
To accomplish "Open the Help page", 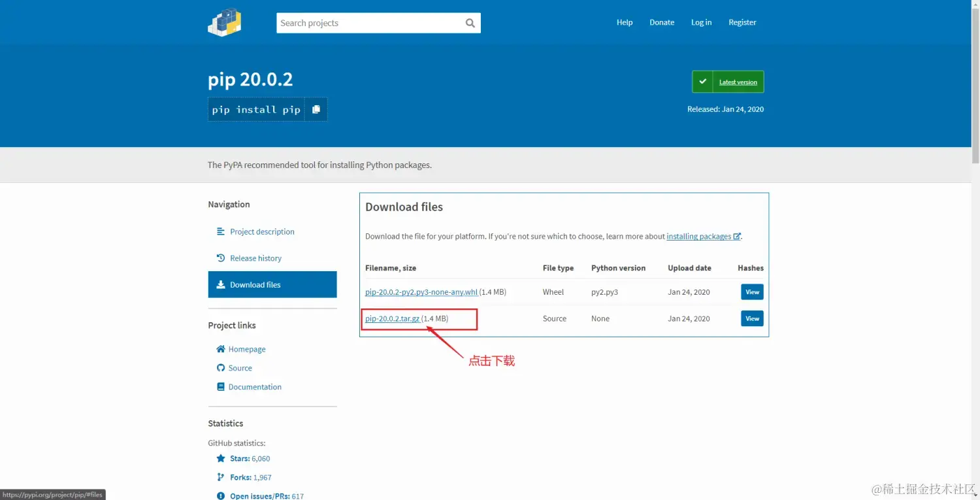I will (625, 22).
